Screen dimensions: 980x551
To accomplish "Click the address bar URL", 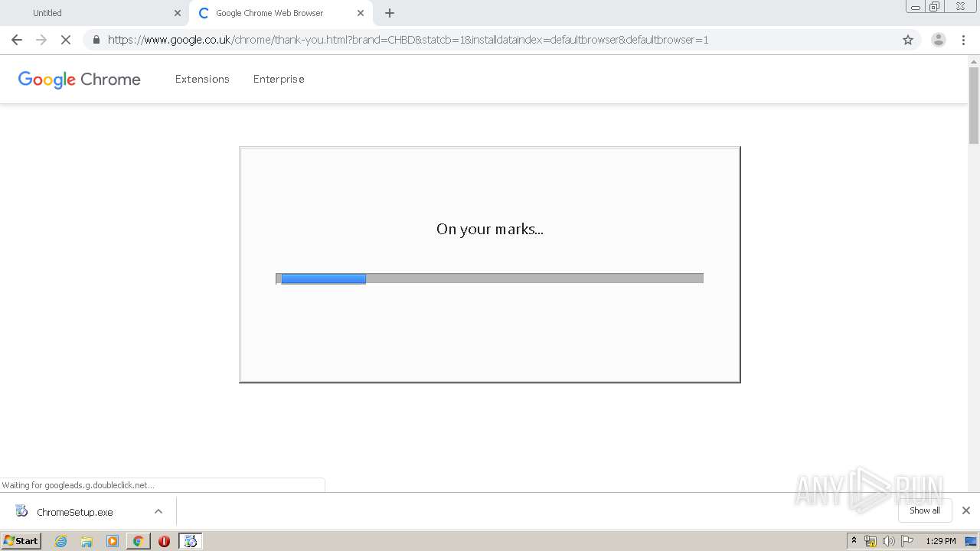I will [x=408, y=40].
